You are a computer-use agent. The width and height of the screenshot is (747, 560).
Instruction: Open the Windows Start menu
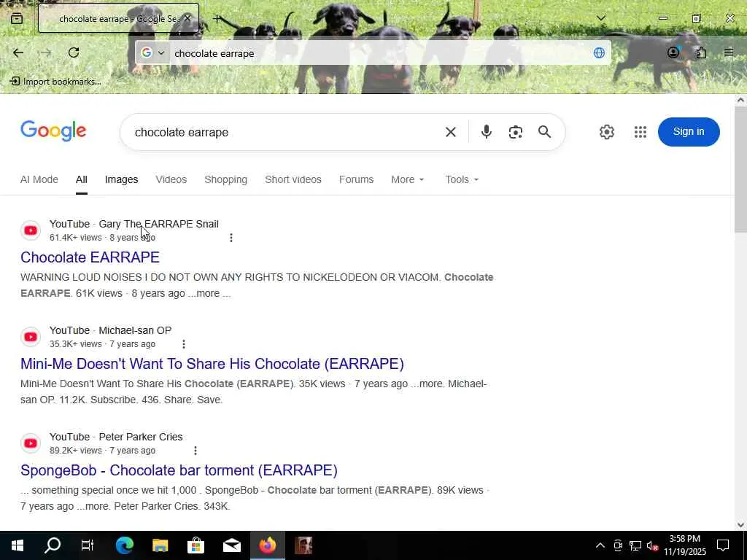18,545
